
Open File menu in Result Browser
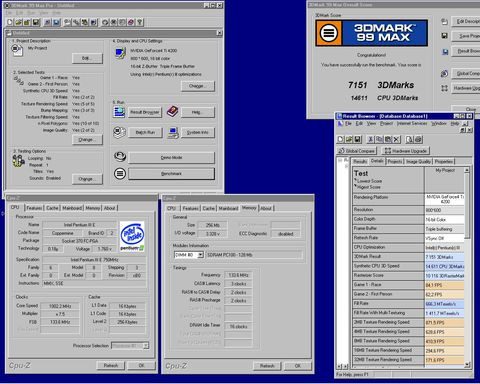[348, 124]
